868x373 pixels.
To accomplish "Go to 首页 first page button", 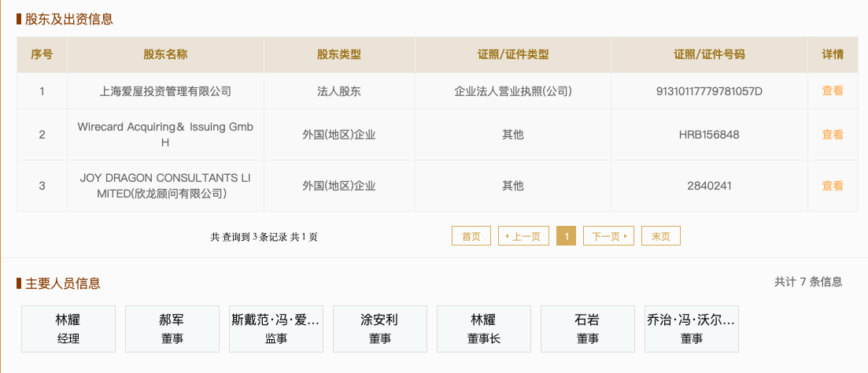I will pyautogui.click(x=471, y=236).
